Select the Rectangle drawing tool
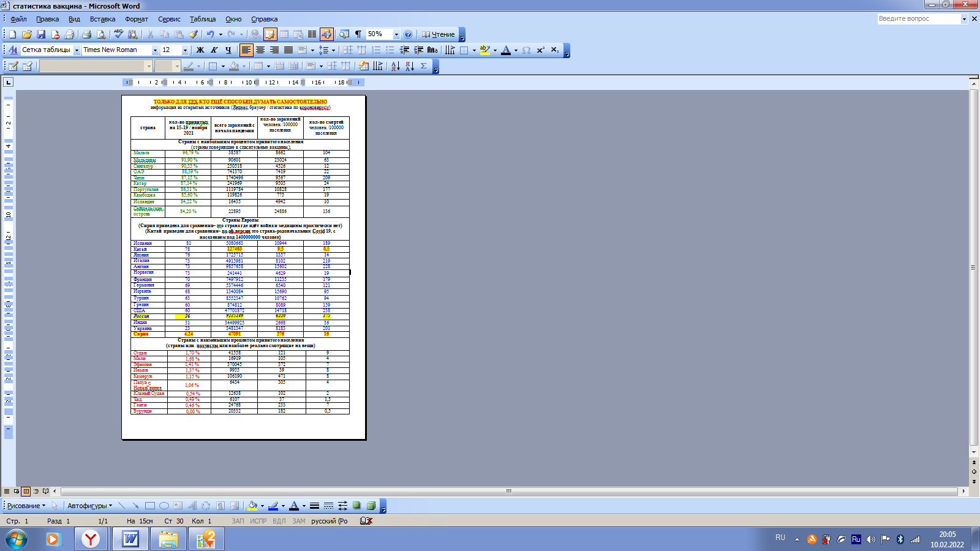The image size is (980, 551). coord(150,506)
